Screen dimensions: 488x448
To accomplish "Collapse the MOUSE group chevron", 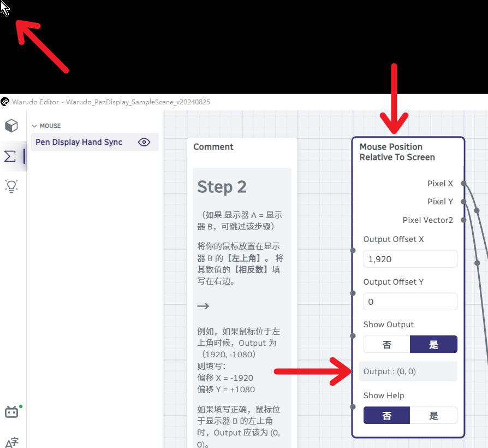I will pyautogui.click(x=34, y=126).
